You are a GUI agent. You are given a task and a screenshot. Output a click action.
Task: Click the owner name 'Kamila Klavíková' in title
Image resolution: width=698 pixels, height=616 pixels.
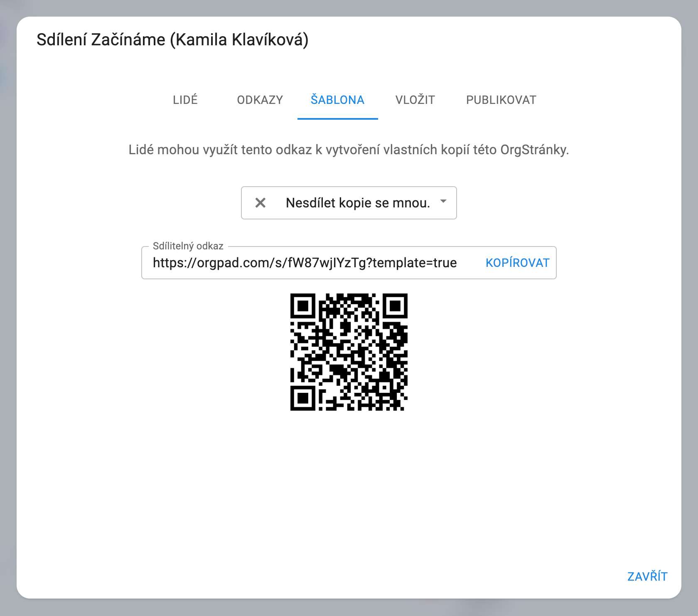pos(239,40)
